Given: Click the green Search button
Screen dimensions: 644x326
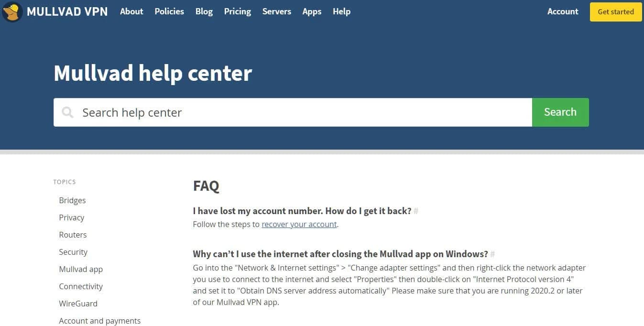Looking at the screenshot, I should (560, 112).
